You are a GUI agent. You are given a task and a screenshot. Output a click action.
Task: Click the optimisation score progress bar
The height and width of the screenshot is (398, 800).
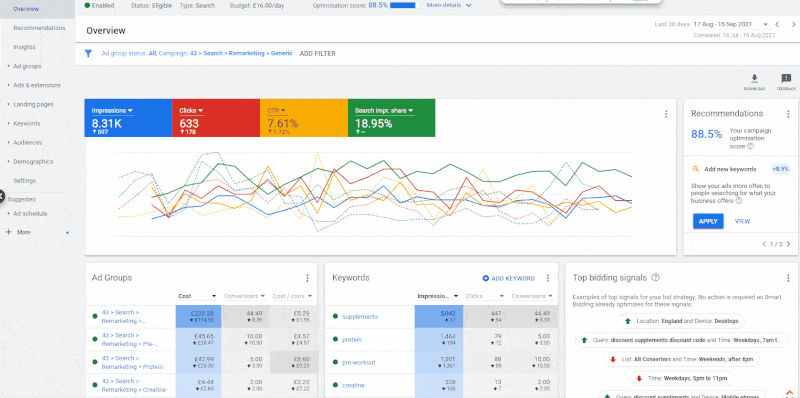click(404, 6)
